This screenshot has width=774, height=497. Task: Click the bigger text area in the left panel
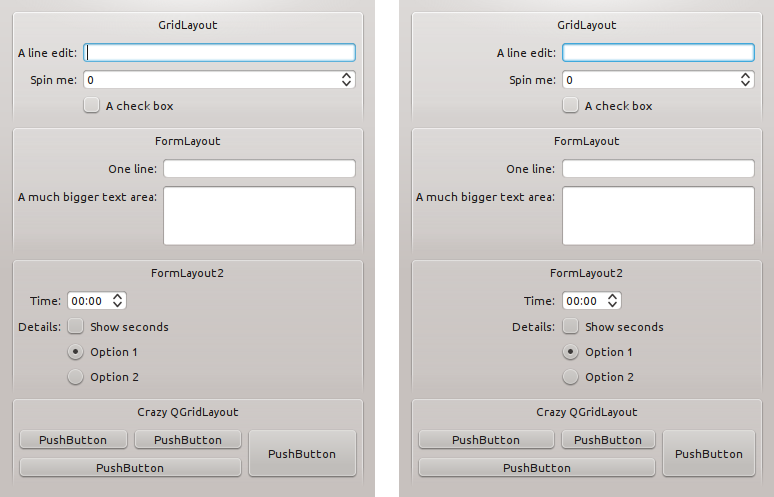[x=259, y=215]
